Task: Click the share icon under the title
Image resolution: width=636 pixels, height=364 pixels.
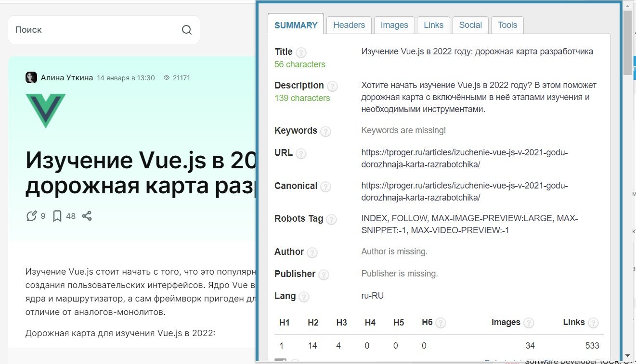Action: 87,216
